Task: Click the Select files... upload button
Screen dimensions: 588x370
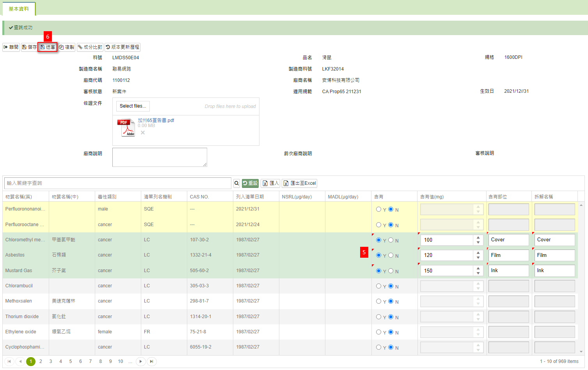Action: (x=133, y=106)
